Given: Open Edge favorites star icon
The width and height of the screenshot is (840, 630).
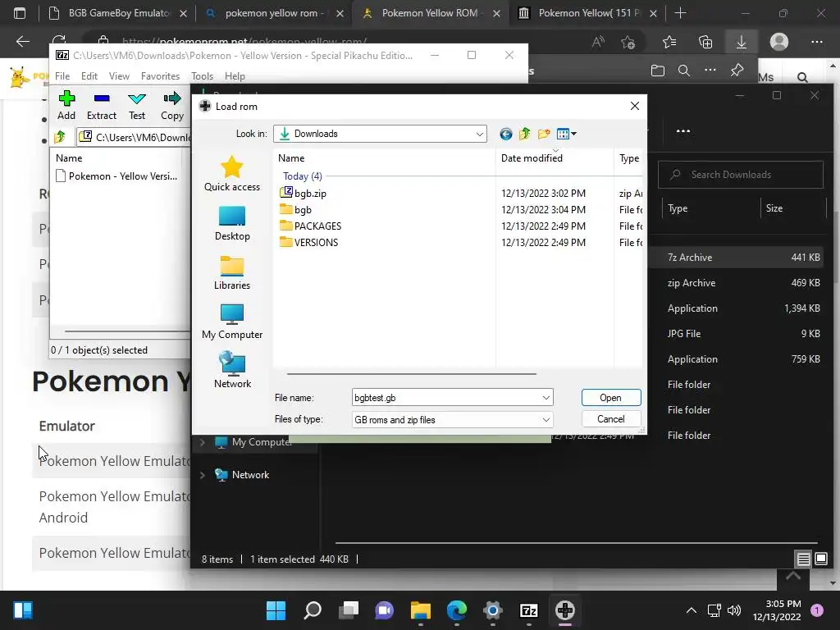Looking at the screenshot, I should (x=669, y=42).
